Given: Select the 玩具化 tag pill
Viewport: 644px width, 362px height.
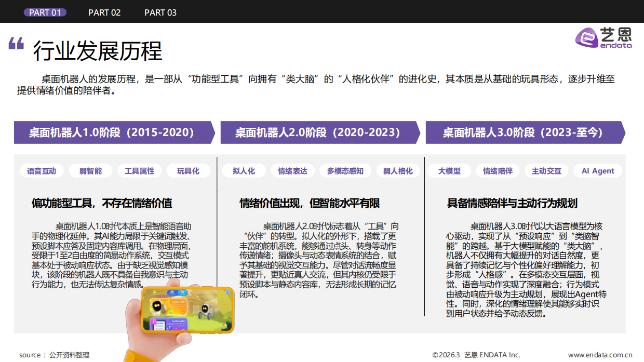Looking at the screenshot, I should (188, 170).
